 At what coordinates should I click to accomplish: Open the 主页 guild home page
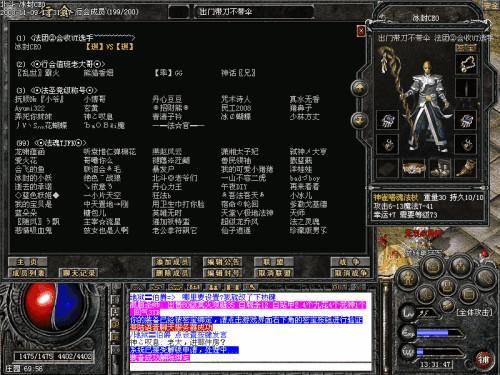tap(28, 262)
